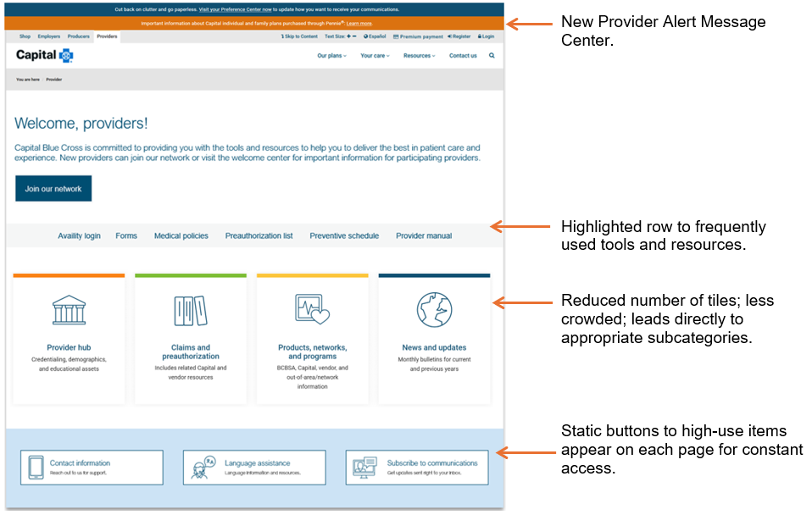
Task: Select the search magnifying glass icon
Action: pos(492,55)
